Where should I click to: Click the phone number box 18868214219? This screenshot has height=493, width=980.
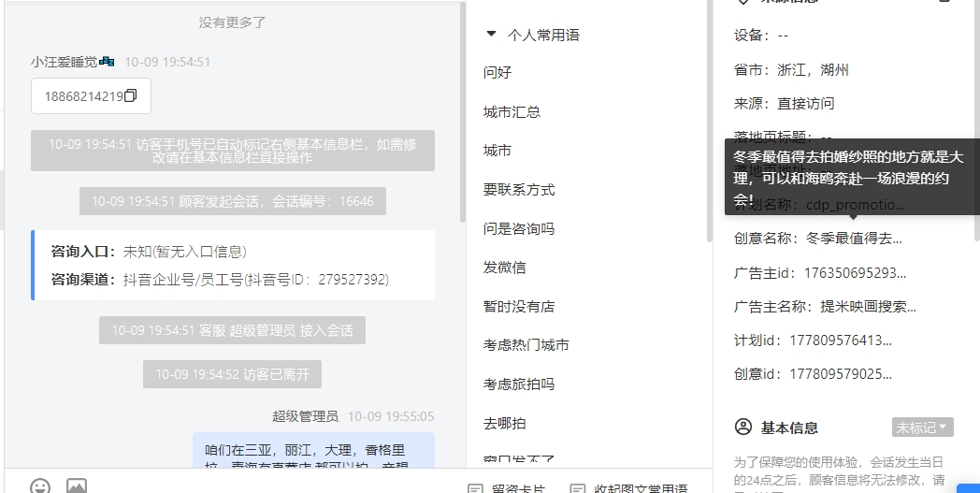click(91, 95)
